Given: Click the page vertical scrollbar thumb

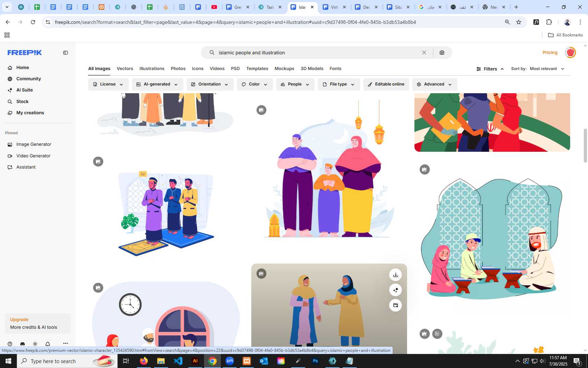Looking at the screenshot, I should (585, 145).
